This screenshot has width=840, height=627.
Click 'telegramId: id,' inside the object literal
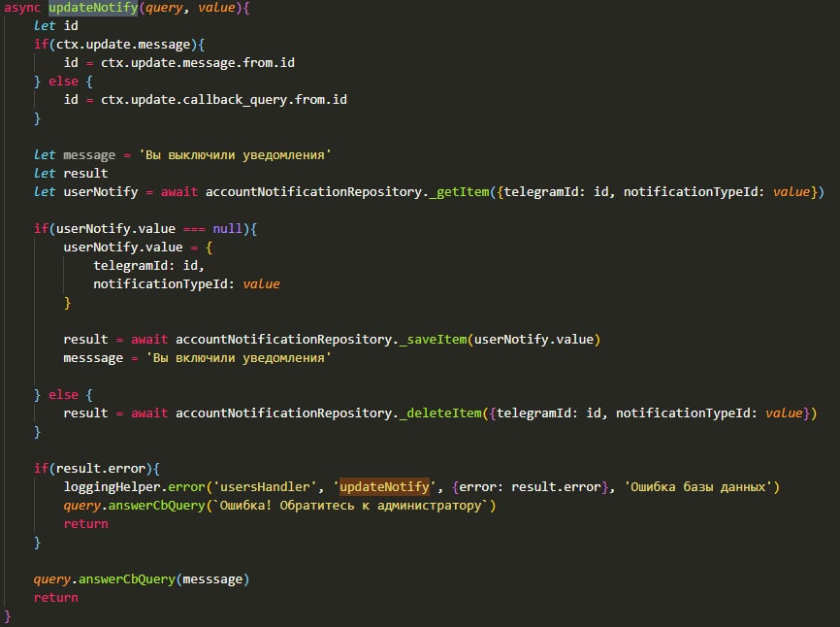click(148, 266)
